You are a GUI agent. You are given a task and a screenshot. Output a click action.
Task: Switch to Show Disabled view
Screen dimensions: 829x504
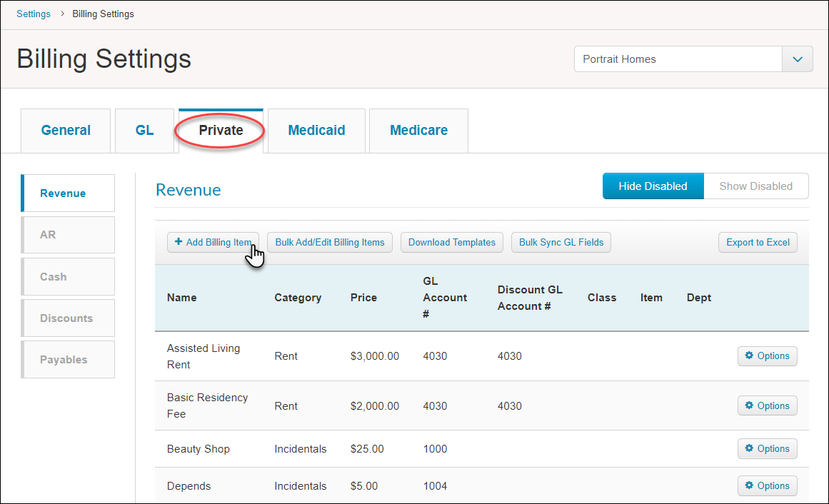click(755, 186)
